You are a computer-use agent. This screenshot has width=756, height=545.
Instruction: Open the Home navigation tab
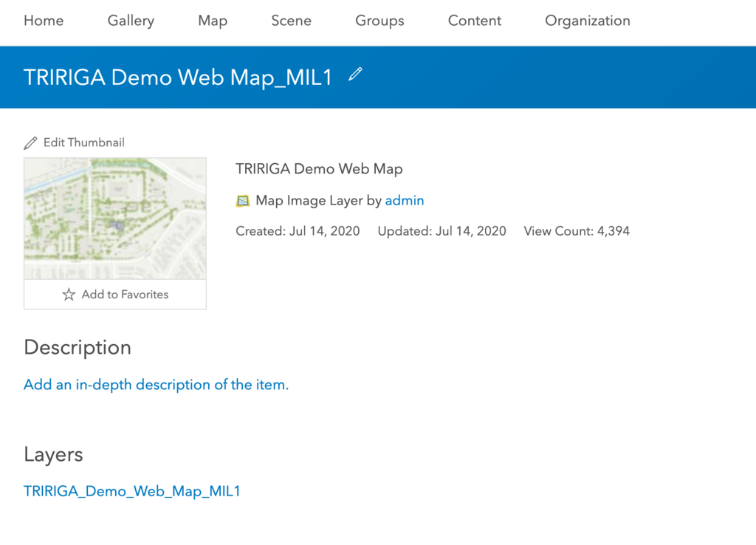pos(44,21)
